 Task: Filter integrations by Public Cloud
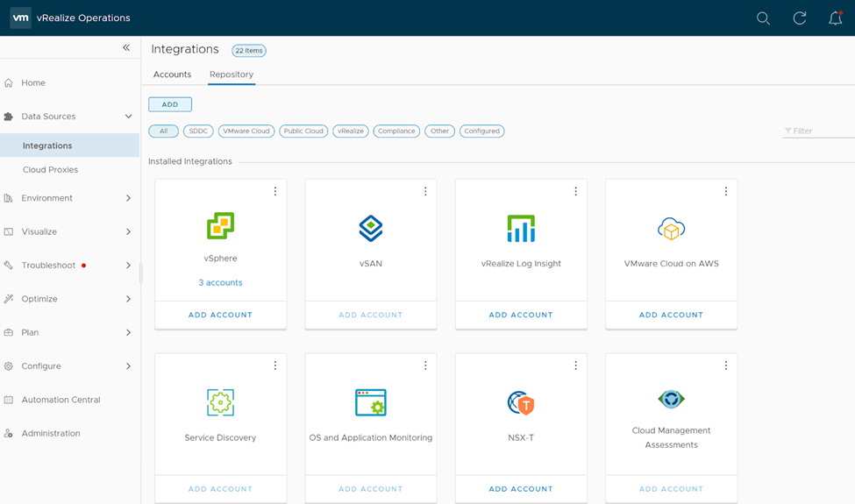pyautogui.click(x=303, y=131)
